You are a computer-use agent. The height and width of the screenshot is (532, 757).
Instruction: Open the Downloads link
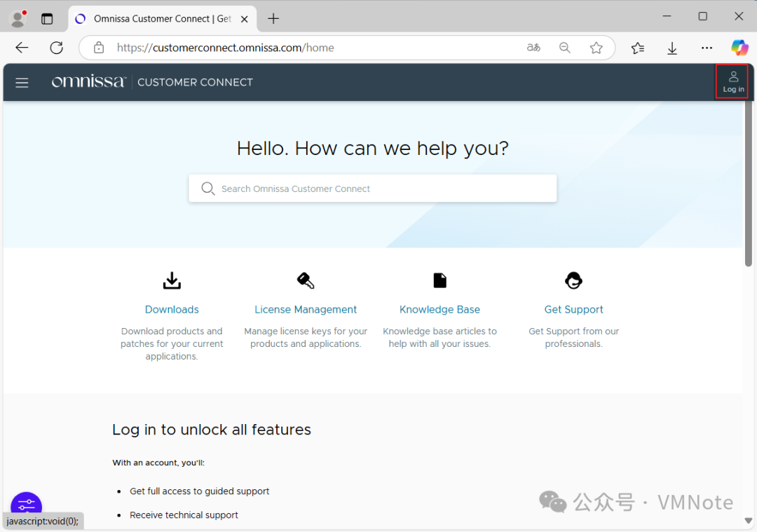click(x=172, y=309)
